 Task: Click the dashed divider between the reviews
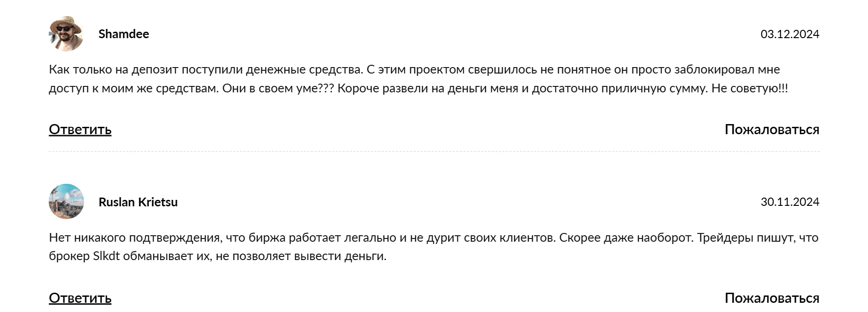pyautogui.click(x=434, y=152)
